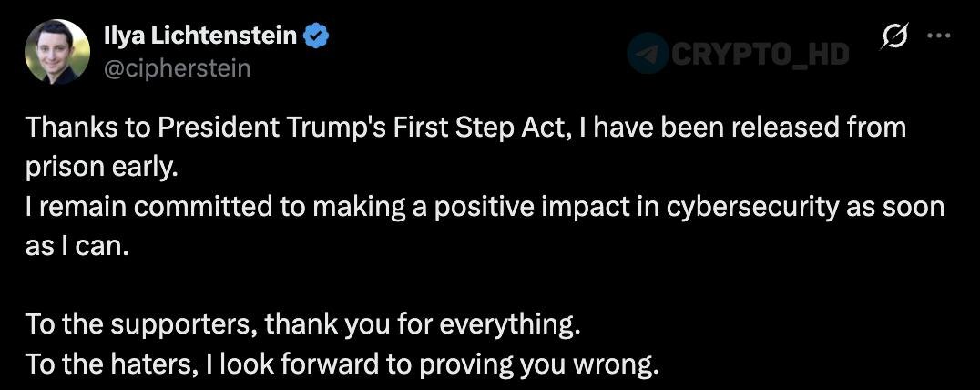Screen dimensions: 980x390
Task: Click the Grok slashed-circle icon
Action: click(x=894, y=36)
